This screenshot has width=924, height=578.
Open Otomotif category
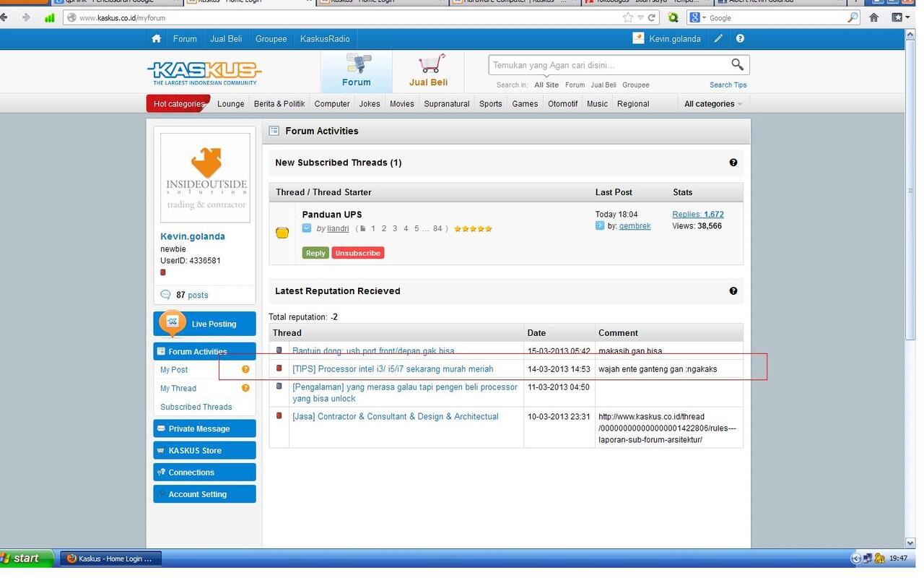tap(563, 104)
